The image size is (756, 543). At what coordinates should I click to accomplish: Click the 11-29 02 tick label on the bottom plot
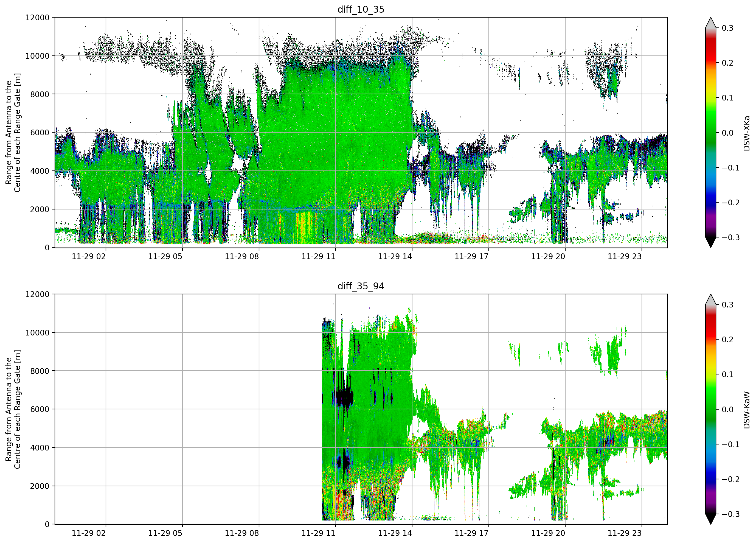click(89, 533)
